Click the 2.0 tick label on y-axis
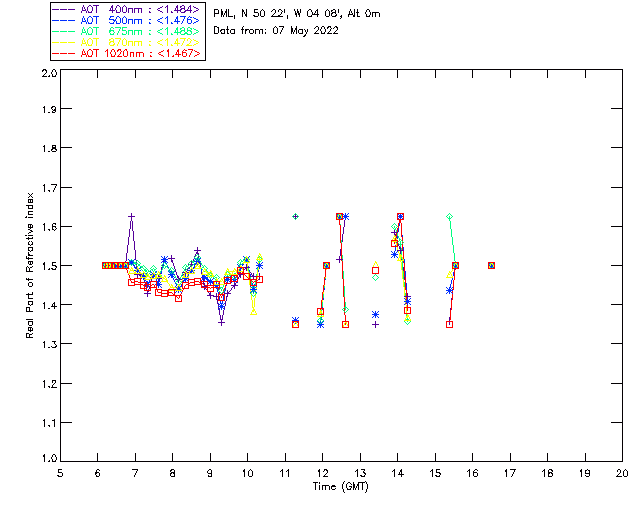Viewport: 640px width, 512px height. pyautogui.click(x=48, y=75)
